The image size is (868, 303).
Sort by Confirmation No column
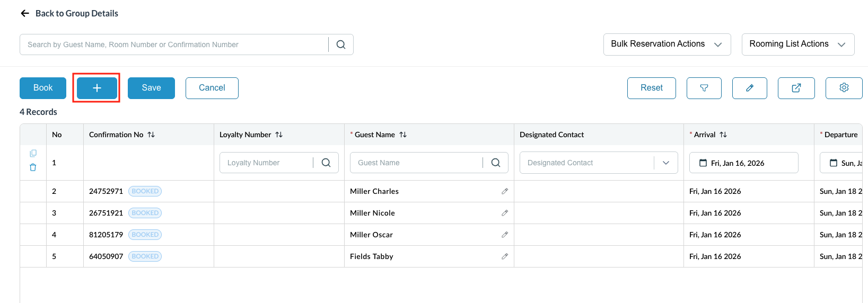(x=151, y=135)
